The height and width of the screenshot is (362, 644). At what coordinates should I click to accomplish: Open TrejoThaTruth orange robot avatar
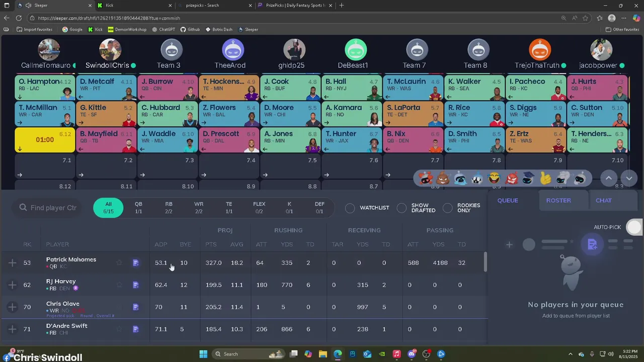click(540, 49)
